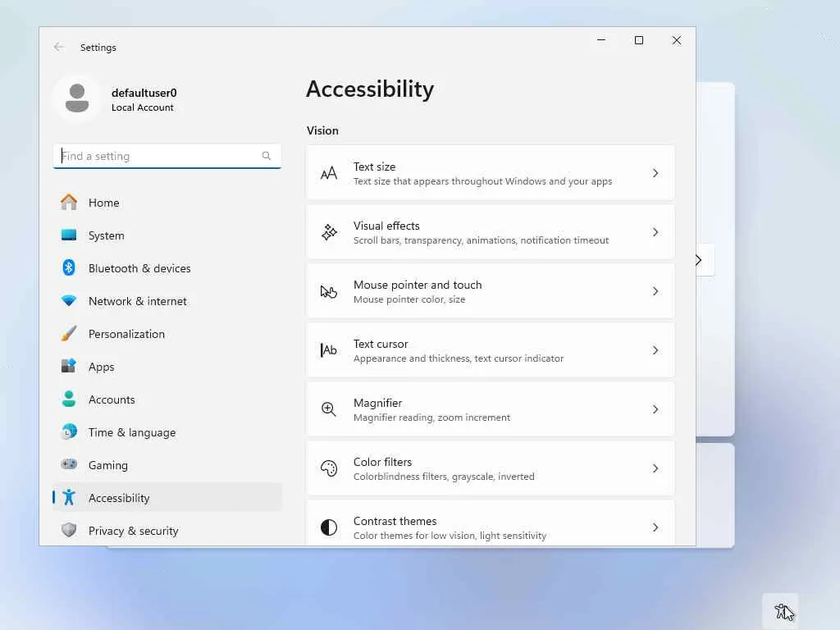Viewport: 840px width, 630px height.
Task: Click the Accounts person icon
Action: [69, 399]
